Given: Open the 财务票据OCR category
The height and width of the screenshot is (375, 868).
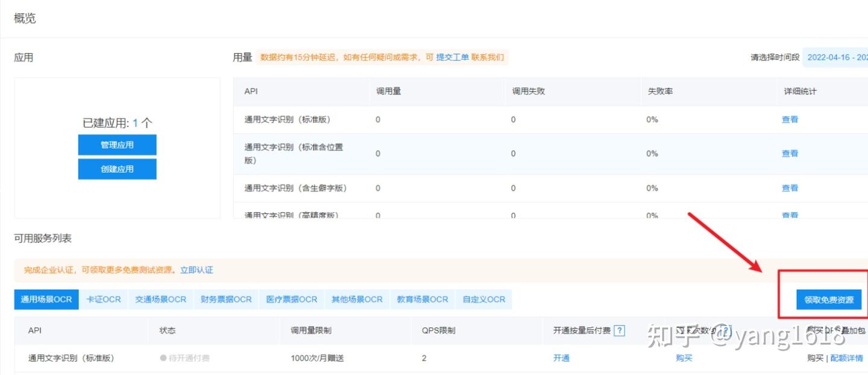Looking at the screenshot, I should pos(226,299).
